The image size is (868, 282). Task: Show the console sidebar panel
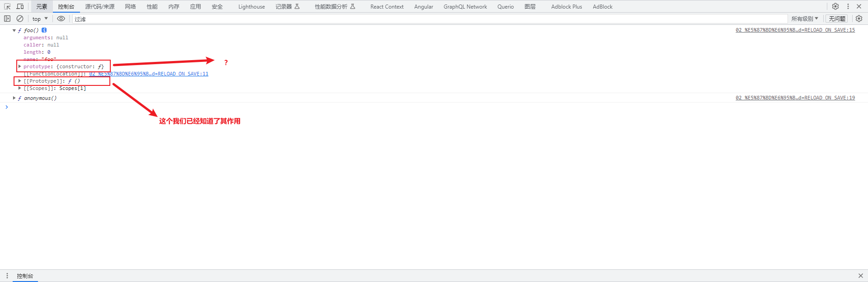[x=7, y=19]
